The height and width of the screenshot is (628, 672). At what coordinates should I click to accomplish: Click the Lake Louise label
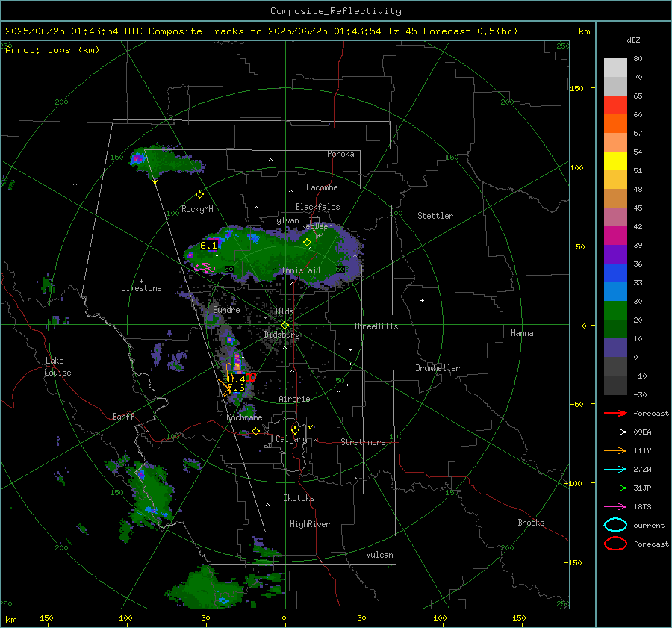click(57, 367)
